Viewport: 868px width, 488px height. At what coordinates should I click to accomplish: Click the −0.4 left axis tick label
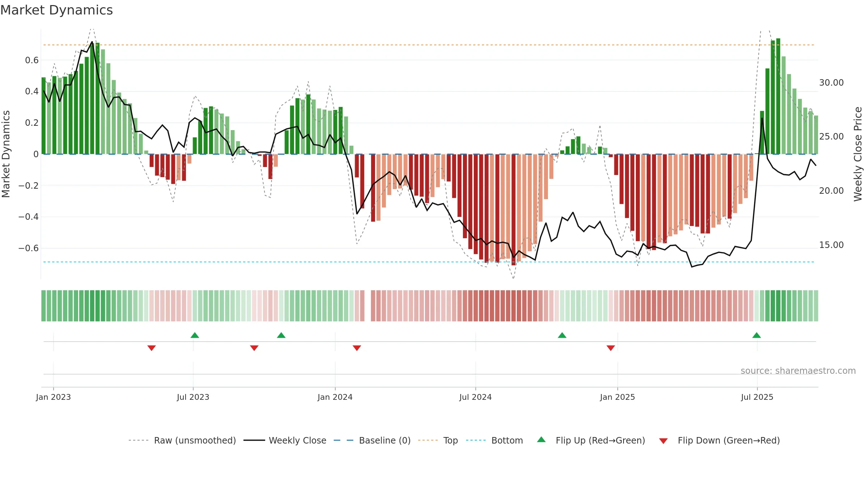coord(29,217)
